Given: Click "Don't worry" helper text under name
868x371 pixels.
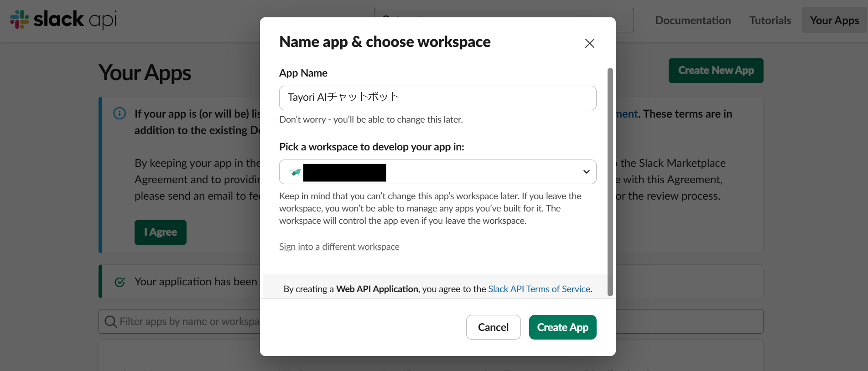Looking at the screenshot, I should point(371,119).
